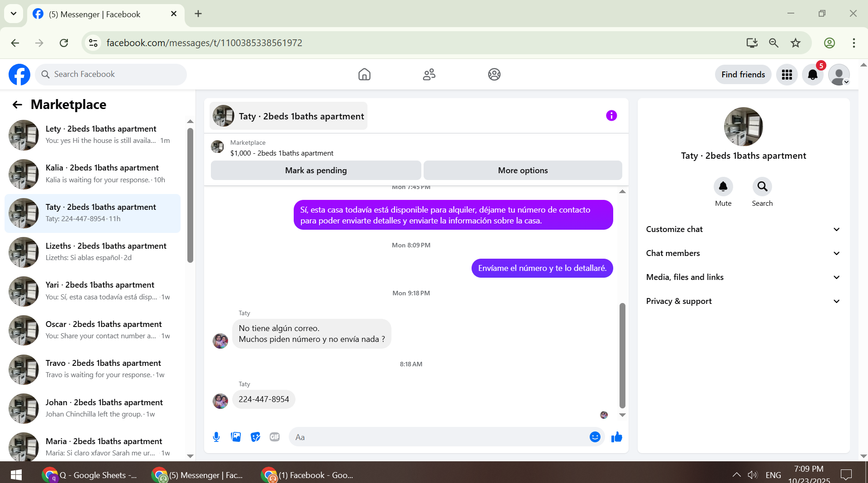Screen dimensions: 868x483
Task: Open the Friends icon in top navigation
Action: pos(429,75)
